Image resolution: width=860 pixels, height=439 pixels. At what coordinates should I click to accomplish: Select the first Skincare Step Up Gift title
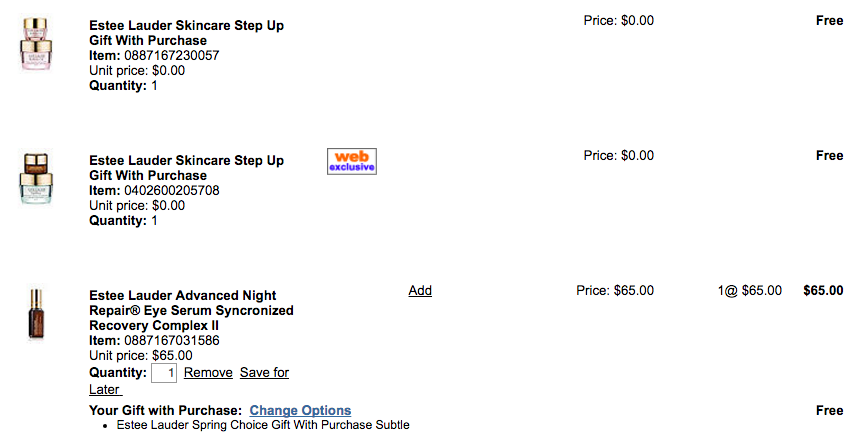click(x=186, y=33)
